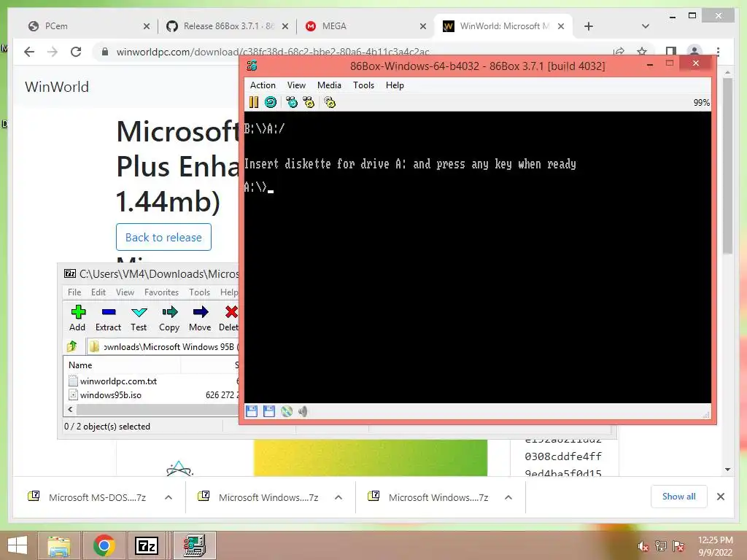
Task: Click Back to release button
Action: pos(163,237)
